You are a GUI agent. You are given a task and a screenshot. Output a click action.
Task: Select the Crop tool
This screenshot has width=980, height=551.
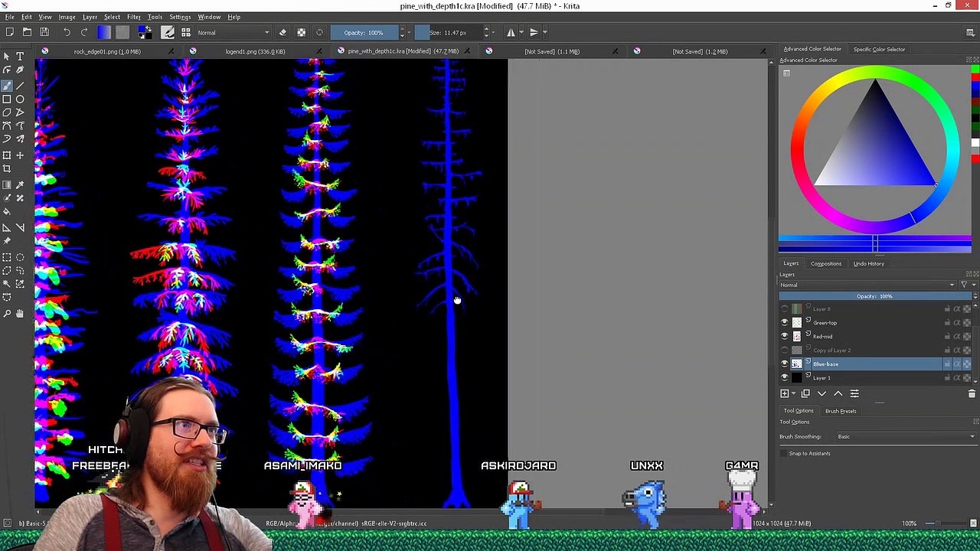7,169
